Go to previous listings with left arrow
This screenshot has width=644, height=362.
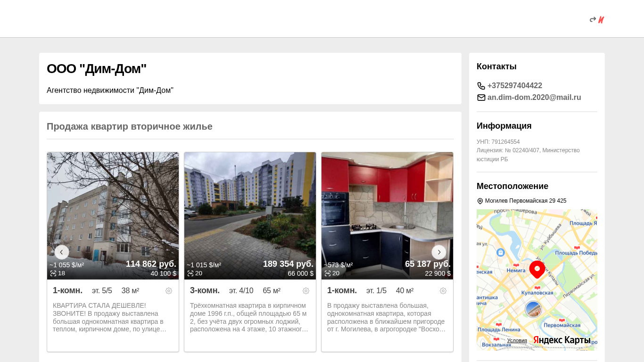62,252
